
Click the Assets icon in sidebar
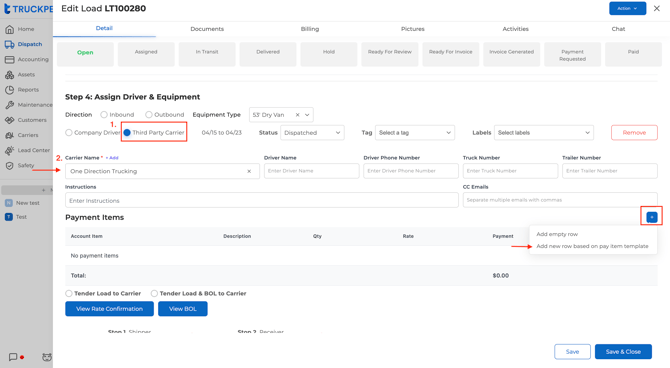click(x=9, y=75)
